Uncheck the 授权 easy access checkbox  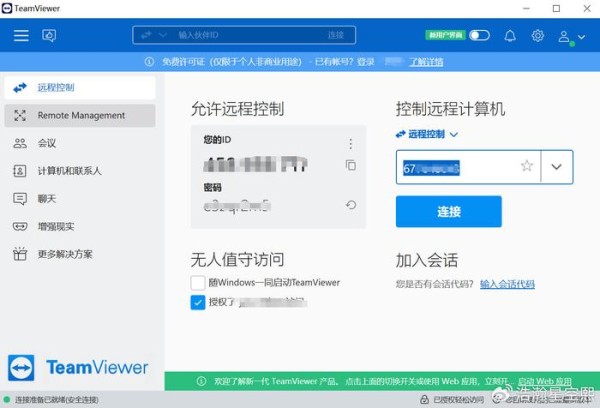[198, 302]
